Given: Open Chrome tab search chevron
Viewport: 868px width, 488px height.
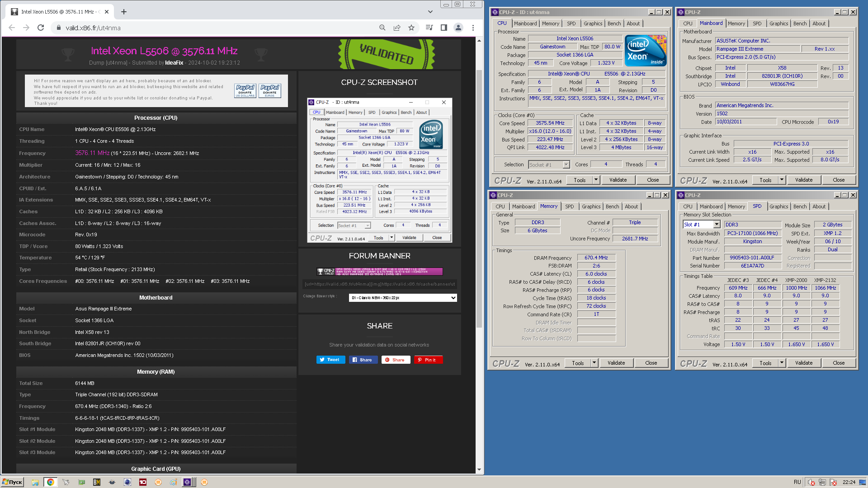Looking at the screenshot, I should coord(430,12).
